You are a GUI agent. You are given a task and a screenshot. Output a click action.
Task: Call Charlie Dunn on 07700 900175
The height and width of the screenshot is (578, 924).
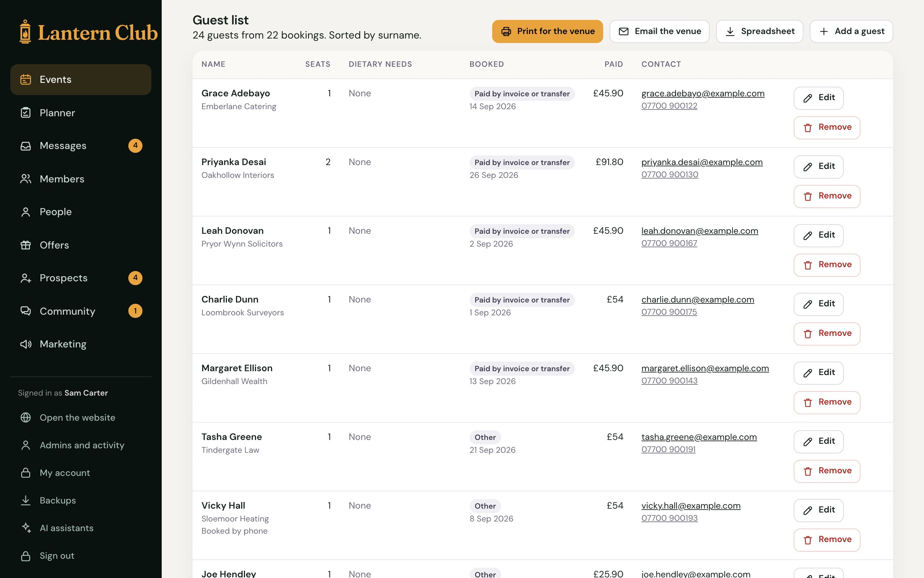(669, 312)
